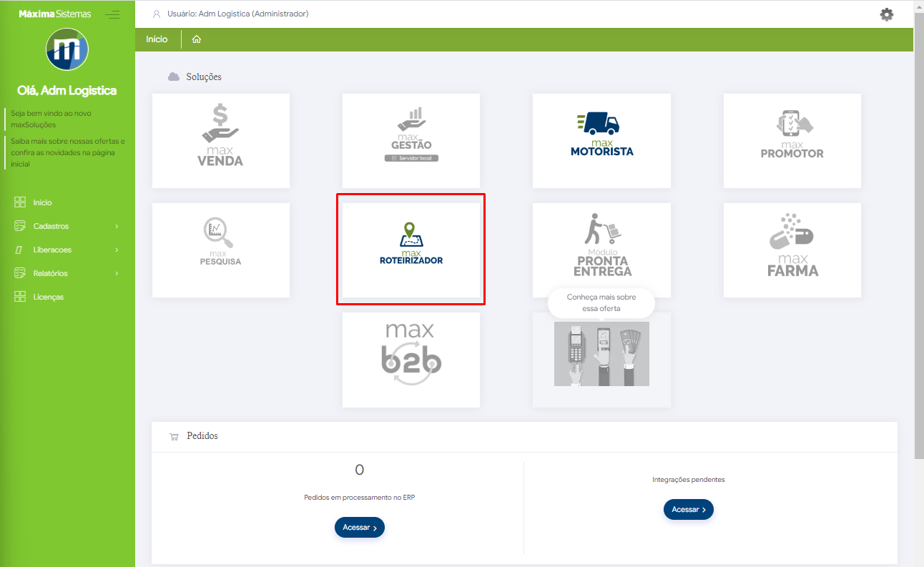Viewport: 924px width, 567px height.
Task: Open the maxFarma solution tile
Action: coord(792,250)
